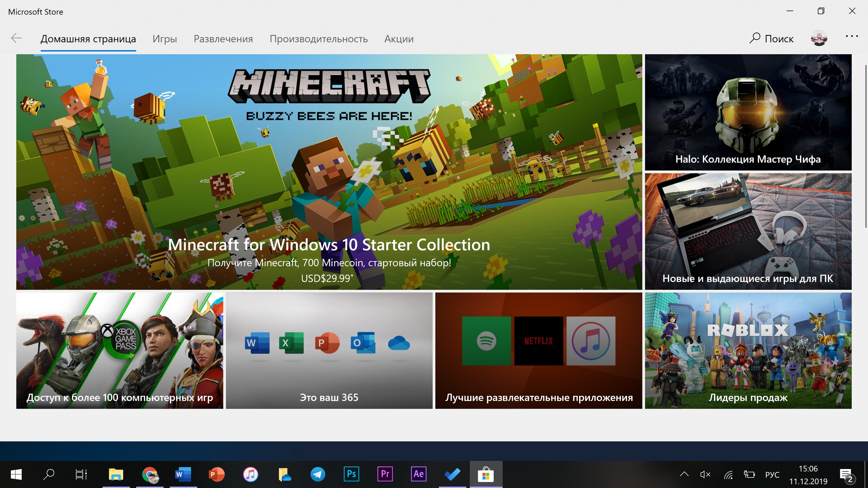The width and height of the screenshot is (868, 488).
Task: Open Task View on the taskbar
Action: click(81, 474)
